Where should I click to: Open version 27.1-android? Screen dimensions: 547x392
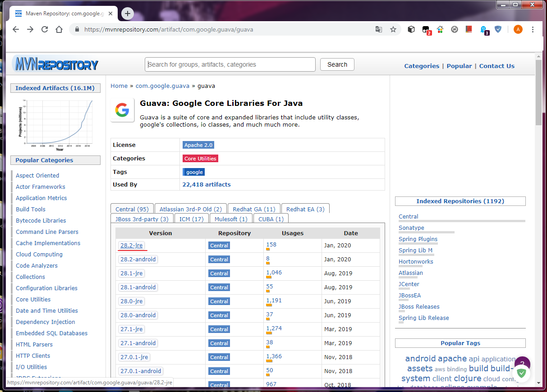tap(138, 343)
